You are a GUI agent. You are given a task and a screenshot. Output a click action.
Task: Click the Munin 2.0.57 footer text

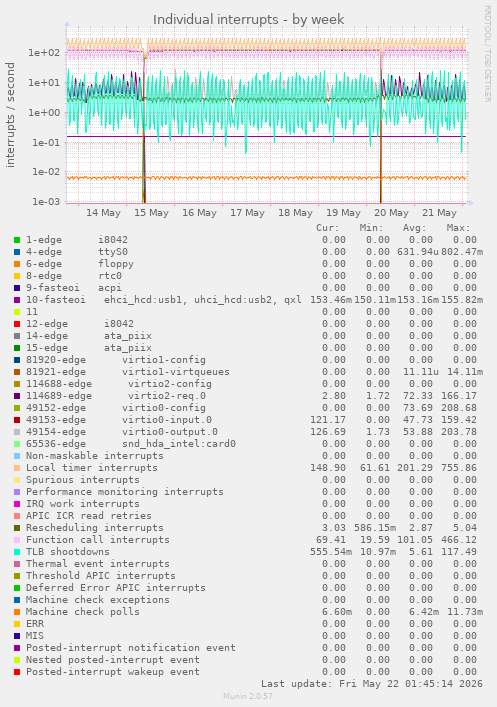coord(248,696)
